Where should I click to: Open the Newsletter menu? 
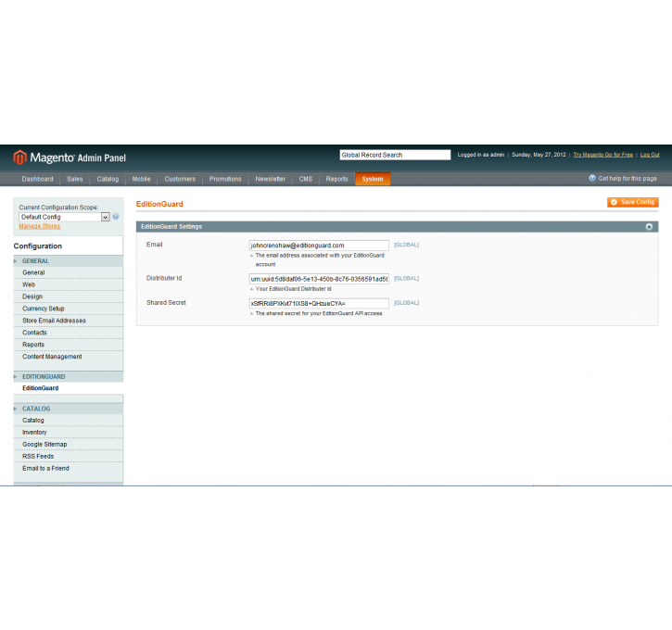click(x=270, y=179)
